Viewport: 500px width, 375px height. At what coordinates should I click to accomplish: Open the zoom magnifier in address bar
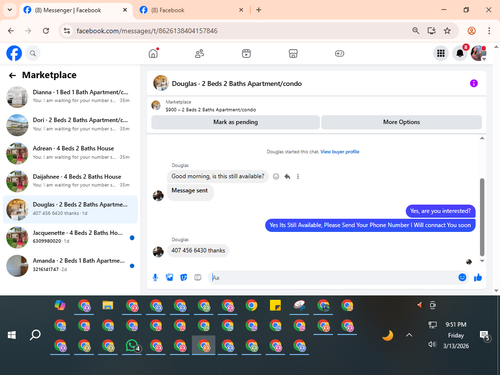[x=415, y=31]
